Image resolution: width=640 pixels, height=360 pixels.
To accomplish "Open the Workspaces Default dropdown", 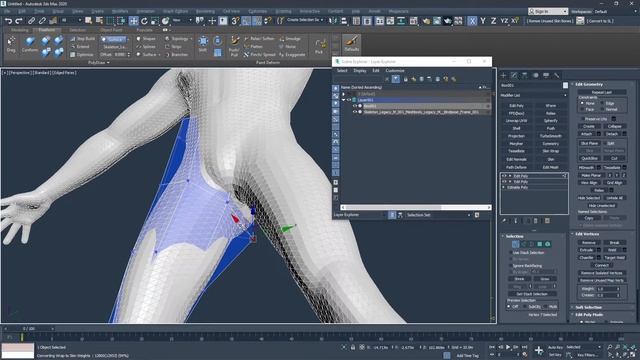I will [617, 11].
